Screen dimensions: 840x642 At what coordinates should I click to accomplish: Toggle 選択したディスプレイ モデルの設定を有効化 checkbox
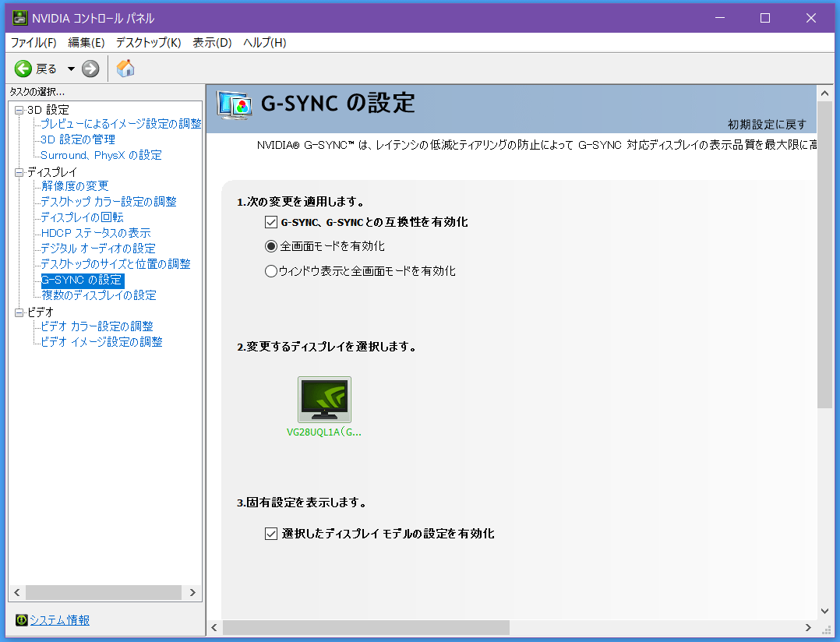271,533
